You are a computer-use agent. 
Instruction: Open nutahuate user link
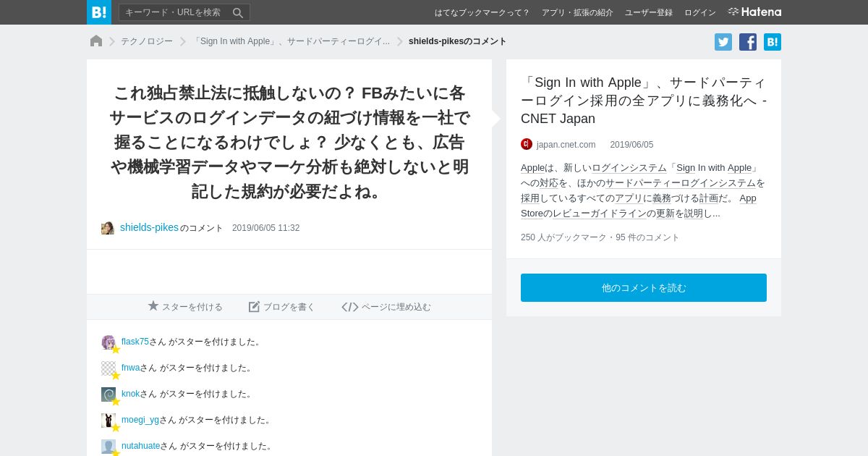tap(141, 446)
